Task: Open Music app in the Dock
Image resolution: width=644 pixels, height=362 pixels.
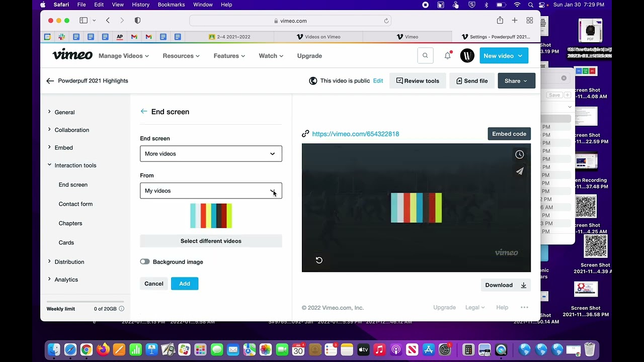Action: point(379,349)
